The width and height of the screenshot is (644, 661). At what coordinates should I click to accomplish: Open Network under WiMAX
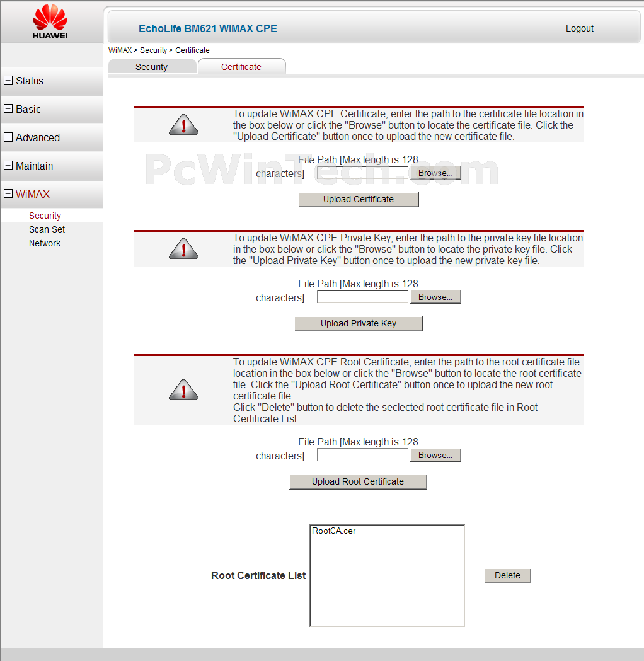(45, 243)
